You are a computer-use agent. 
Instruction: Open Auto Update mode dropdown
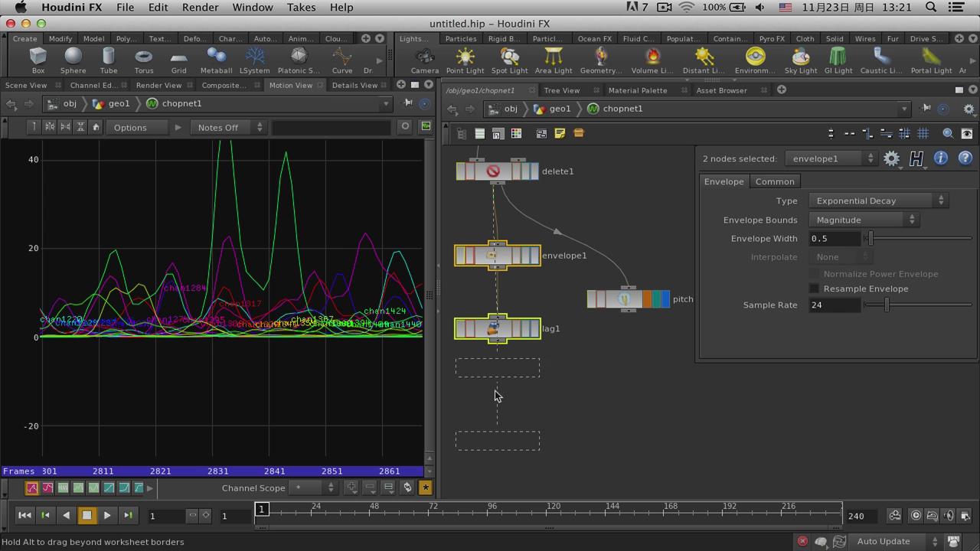[x=896, y=541]
